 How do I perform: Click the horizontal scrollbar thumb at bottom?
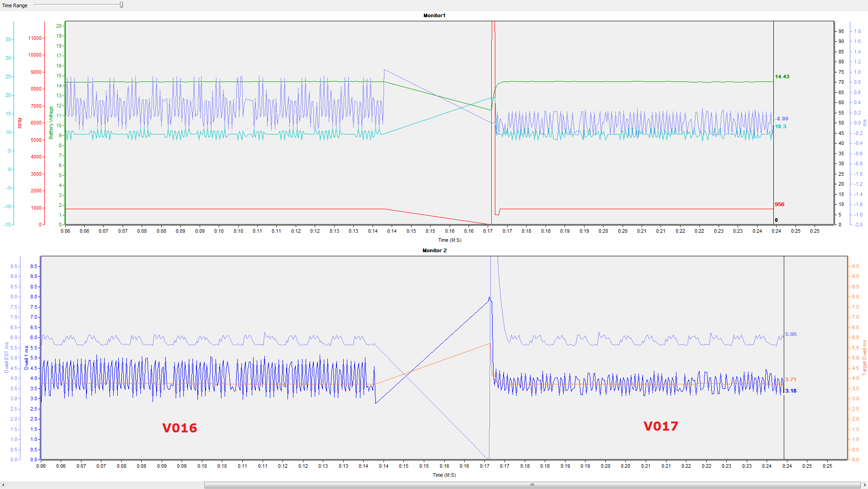coord(532,485)
